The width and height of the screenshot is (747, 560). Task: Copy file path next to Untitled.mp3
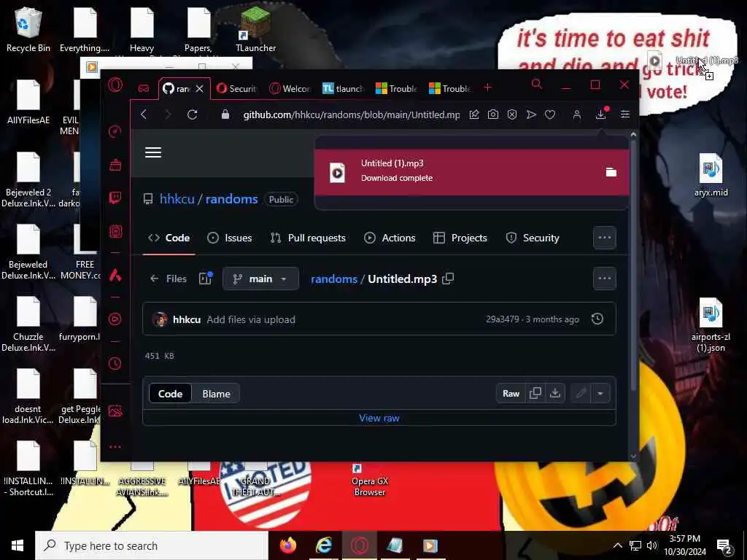448,279
